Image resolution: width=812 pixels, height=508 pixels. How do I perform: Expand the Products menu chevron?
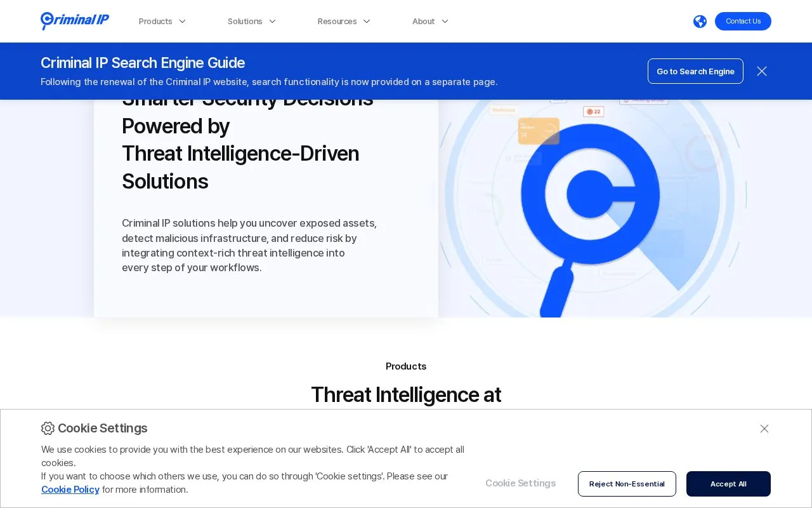pos(182,22)
